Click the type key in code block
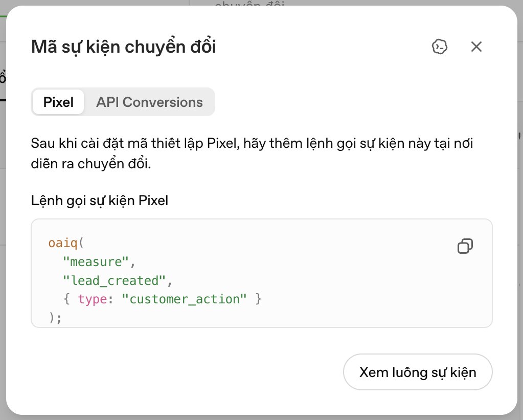This screenshot has width=523, height=420. [93, 299]
